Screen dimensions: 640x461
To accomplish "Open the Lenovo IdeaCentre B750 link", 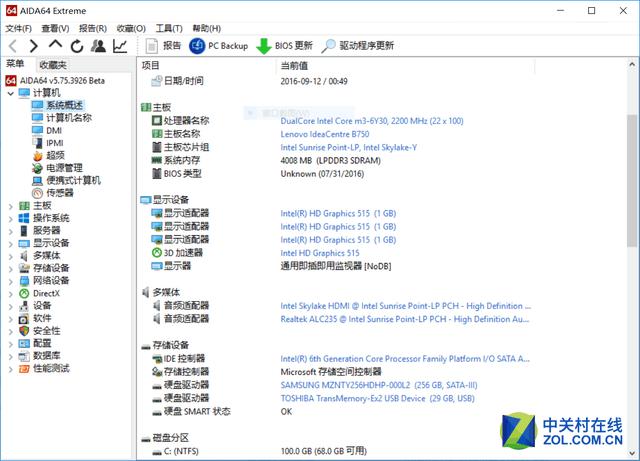I will pyautogui.click(x=325, y=134).
